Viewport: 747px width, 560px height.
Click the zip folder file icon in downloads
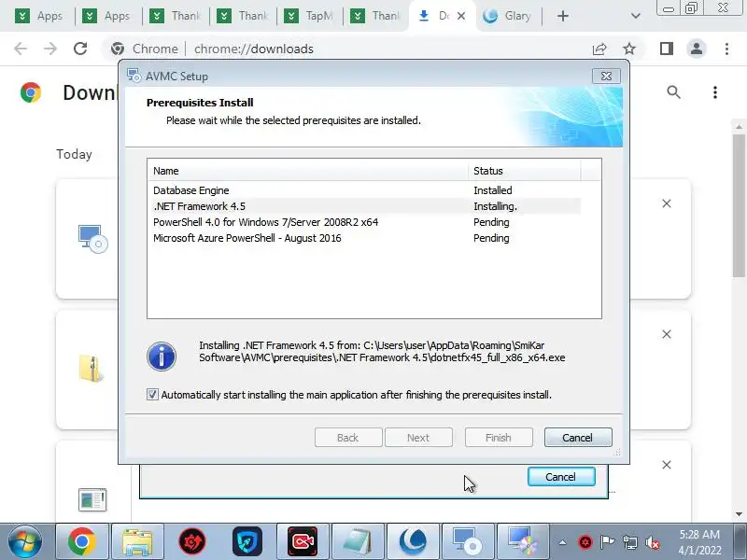point(92,369)
